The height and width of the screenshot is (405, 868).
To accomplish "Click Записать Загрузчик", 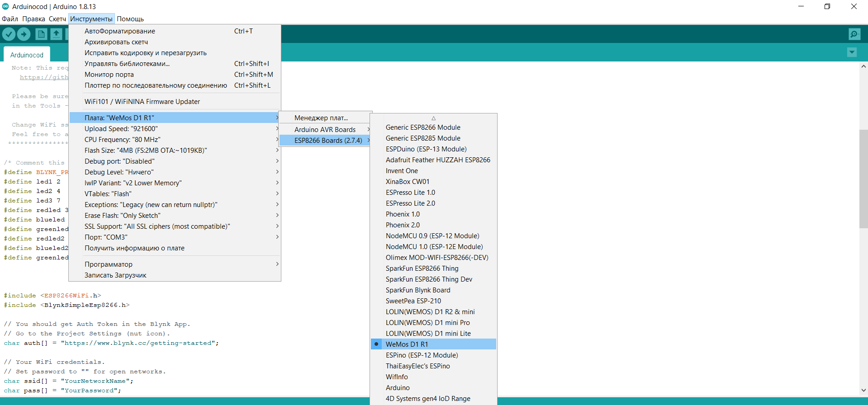I will (x=175, y=275).
